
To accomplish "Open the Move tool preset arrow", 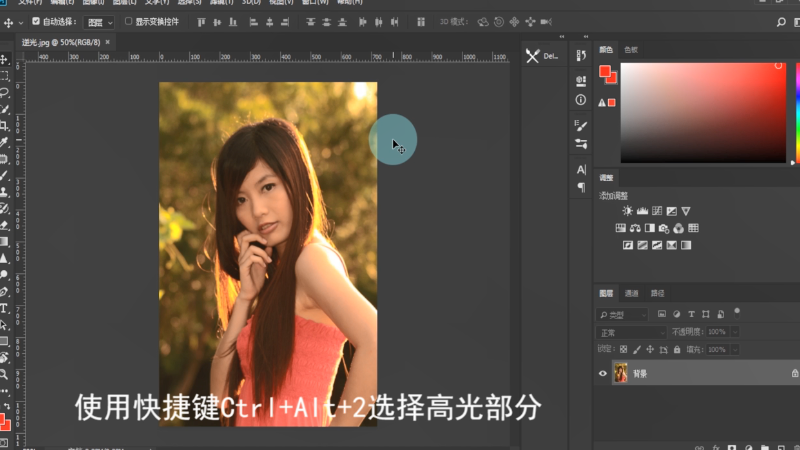I will tap(21, 22).
